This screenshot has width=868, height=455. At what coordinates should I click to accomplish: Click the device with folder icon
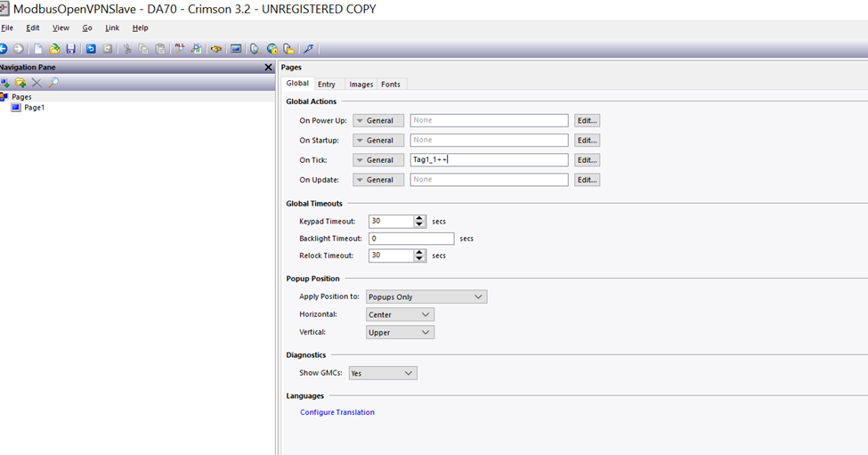288,49
